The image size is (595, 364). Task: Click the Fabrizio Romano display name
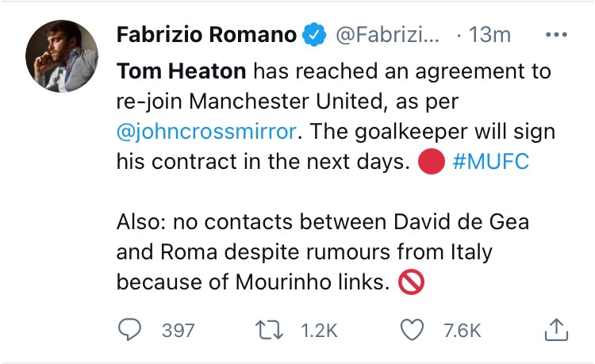point(206,35)
